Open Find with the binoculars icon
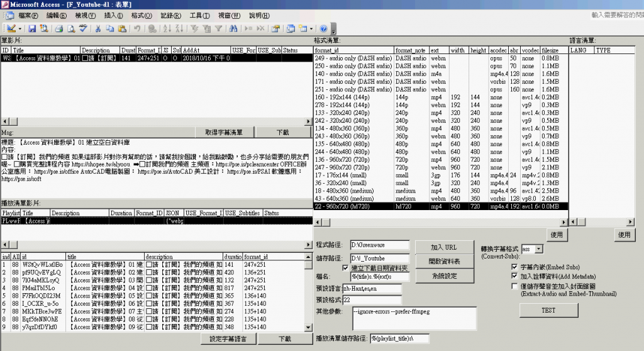This screenshot has height=351, width=644. (233, 29)
